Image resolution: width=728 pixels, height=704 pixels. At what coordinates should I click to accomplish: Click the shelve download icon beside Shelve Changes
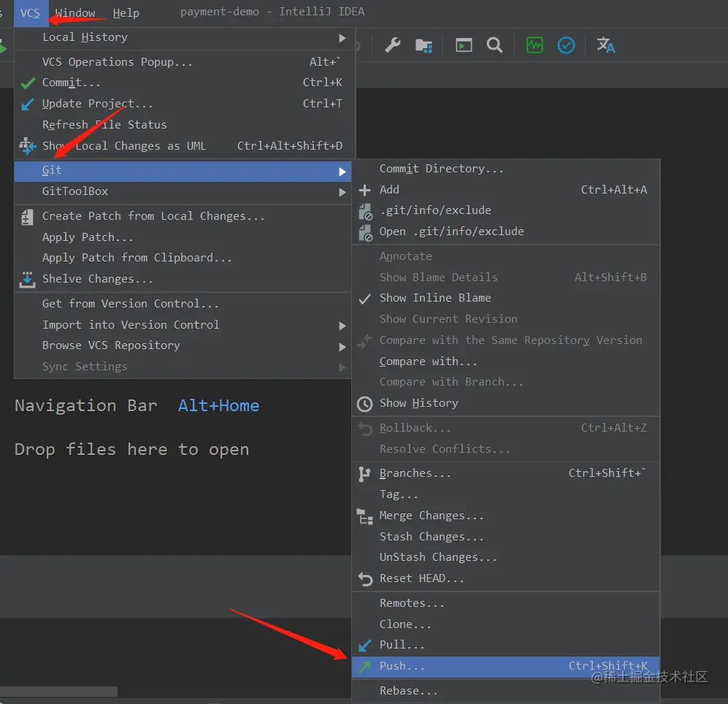pos(27,280)
